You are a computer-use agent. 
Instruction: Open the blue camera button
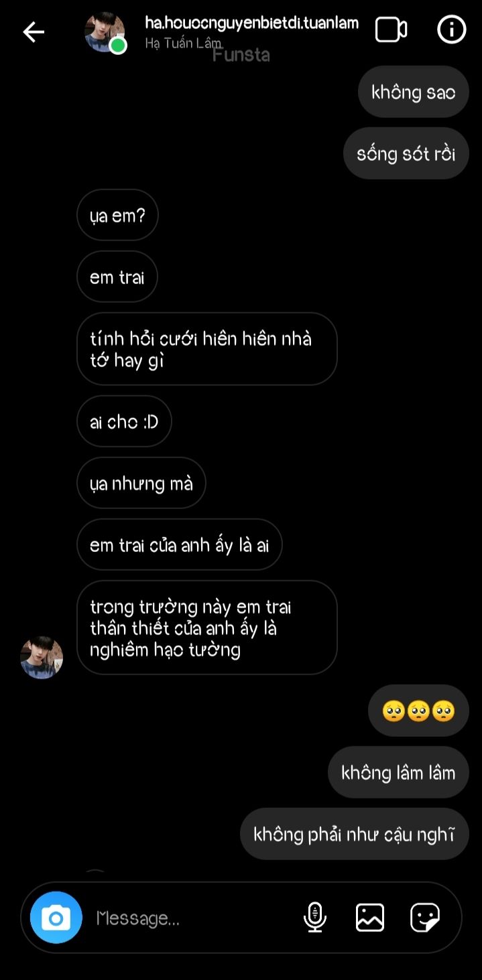pos(56,918)
